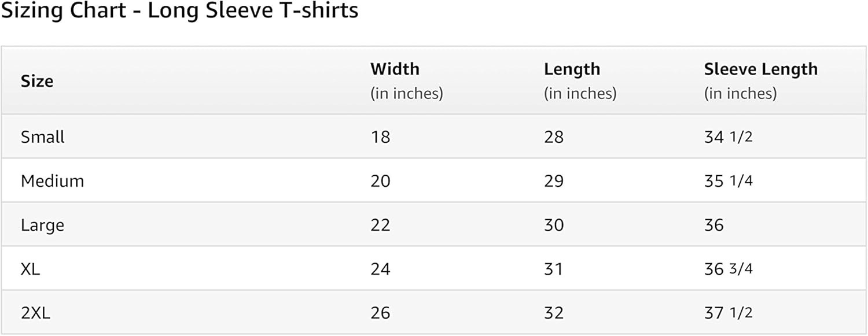Select sleeve length 35 1/4 for Medium

(x=728, y=181)
